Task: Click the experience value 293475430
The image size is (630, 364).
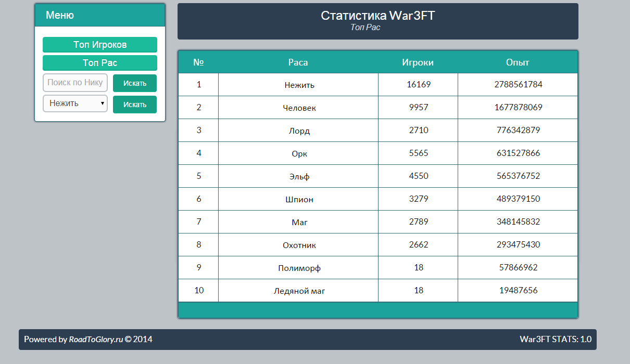Action: click(x=518, y=244)
